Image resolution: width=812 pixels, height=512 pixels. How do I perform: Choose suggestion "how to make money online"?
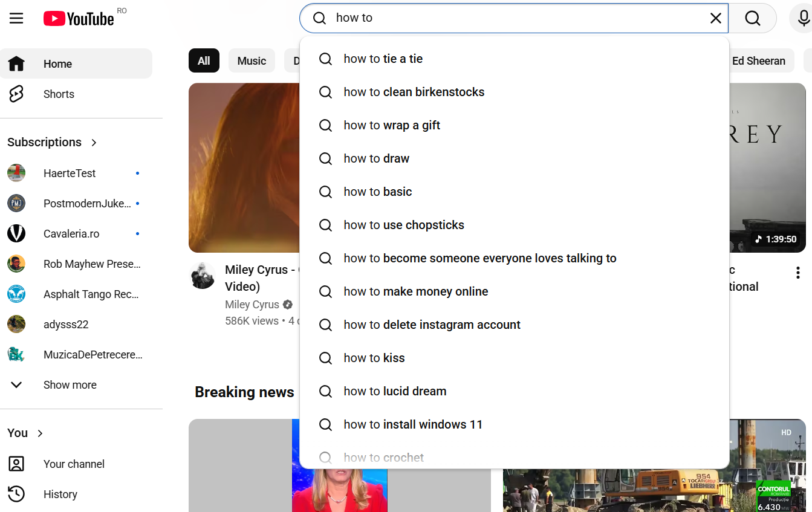tap(514, 291)
